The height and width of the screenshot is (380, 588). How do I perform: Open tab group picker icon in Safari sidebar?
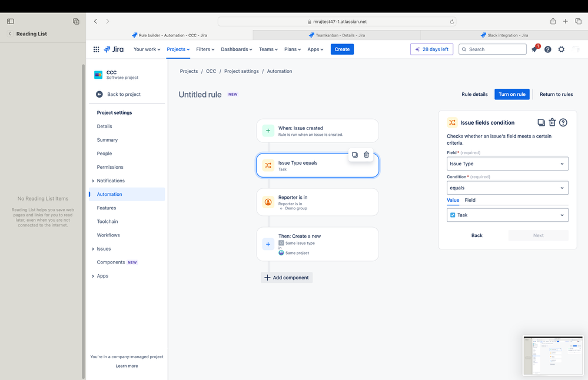click(76, 21)
